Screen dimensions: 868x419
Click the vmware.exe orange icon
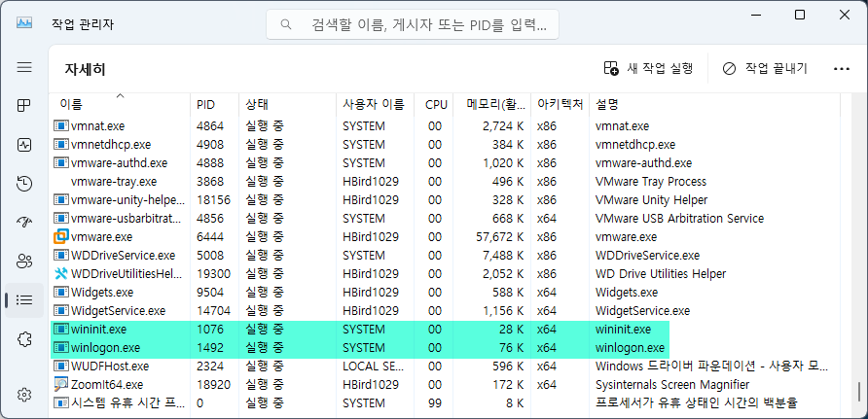61,237
